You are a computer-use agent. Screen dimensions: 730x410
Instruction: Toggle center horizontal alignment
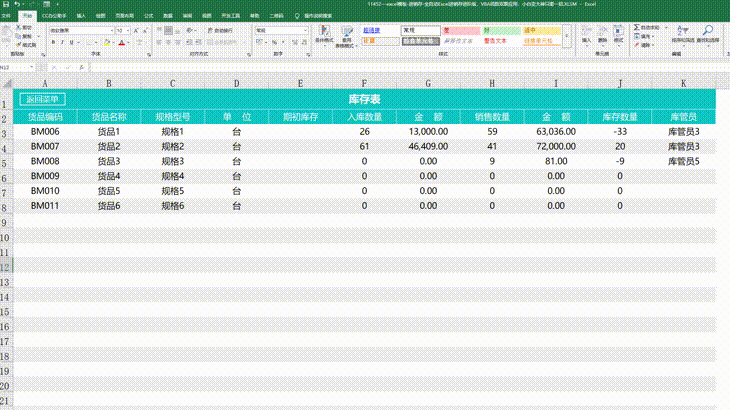tap(169, 42)
